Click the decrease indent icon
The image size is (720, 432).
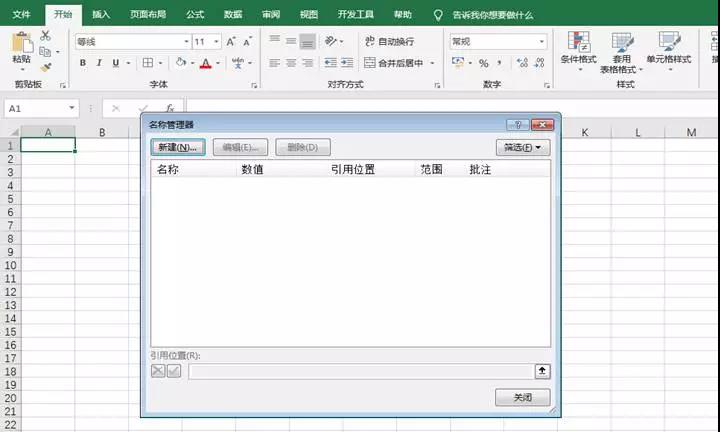coord(330,62)
